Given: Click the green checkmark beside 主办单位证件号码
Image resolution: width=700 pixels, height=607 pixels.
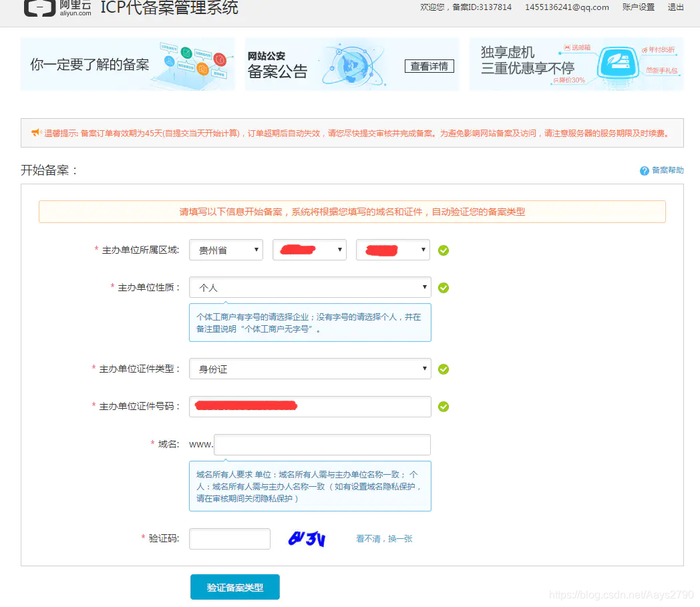Looking at the screenshot, I should tap(444, 406).
